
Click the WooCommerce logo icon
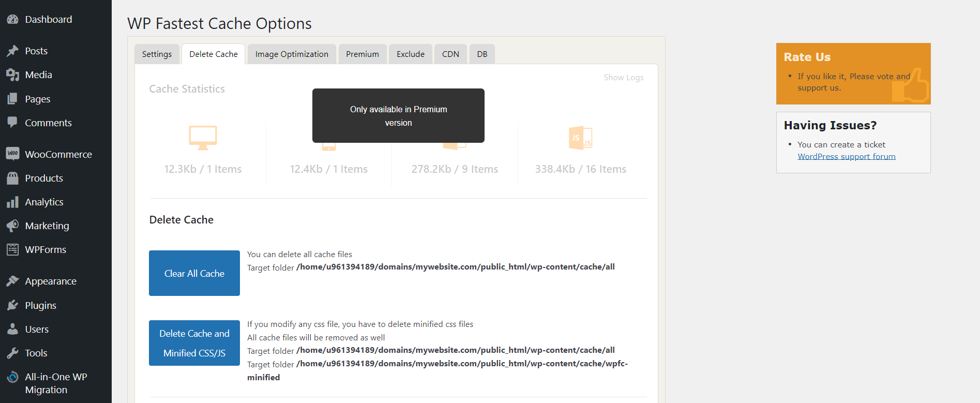coord(13,154)
